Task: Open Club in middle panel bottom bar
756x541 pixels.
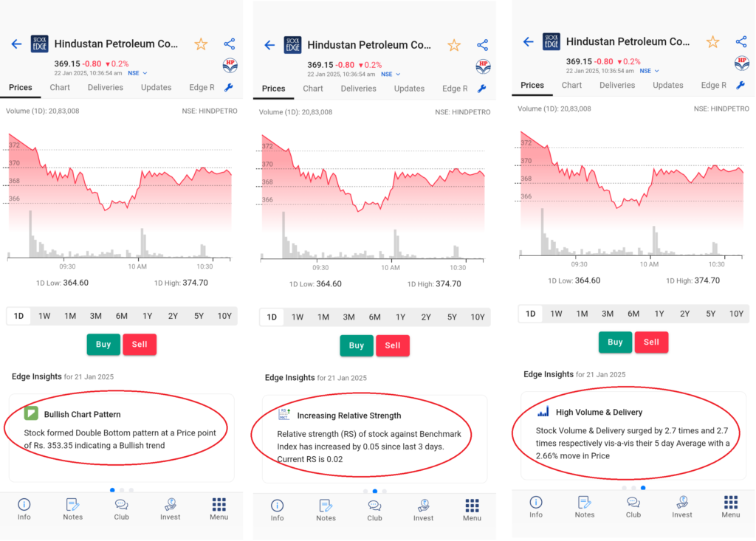Action: pos(374,510)
